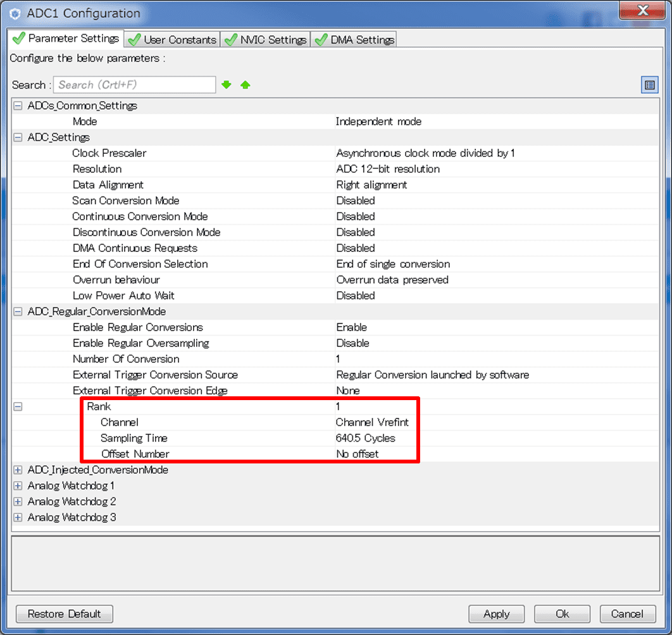Collapse the Rank entry

[x=18, y=406]
